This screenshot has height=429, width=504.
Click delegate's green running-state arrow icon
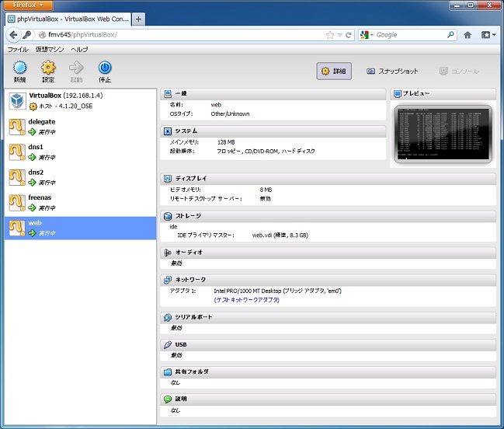(x=32, y=132)
